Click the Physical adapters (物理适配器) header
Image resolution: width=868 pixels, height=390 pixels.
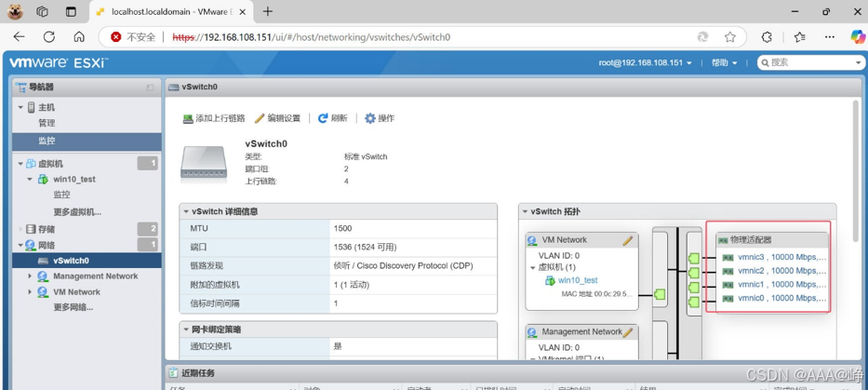click(x=772, y=240)
